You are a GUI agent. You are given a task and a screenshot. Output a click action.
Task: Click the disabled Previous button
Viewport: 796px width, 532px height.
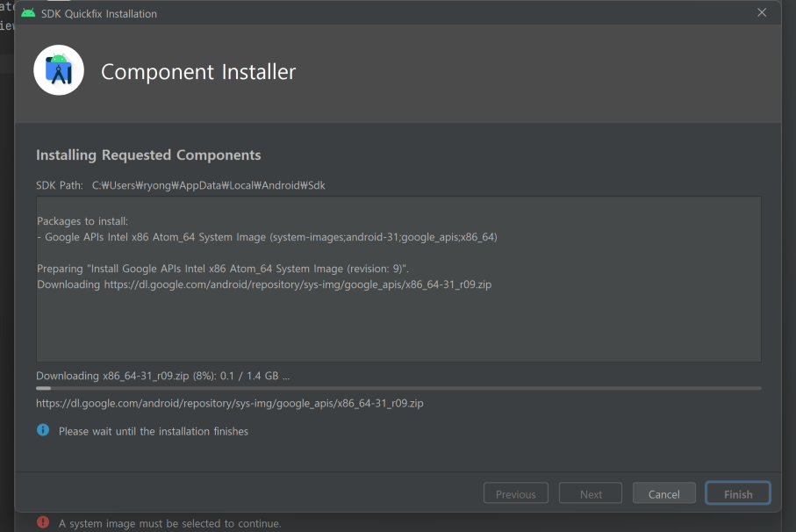pos(516,493)
